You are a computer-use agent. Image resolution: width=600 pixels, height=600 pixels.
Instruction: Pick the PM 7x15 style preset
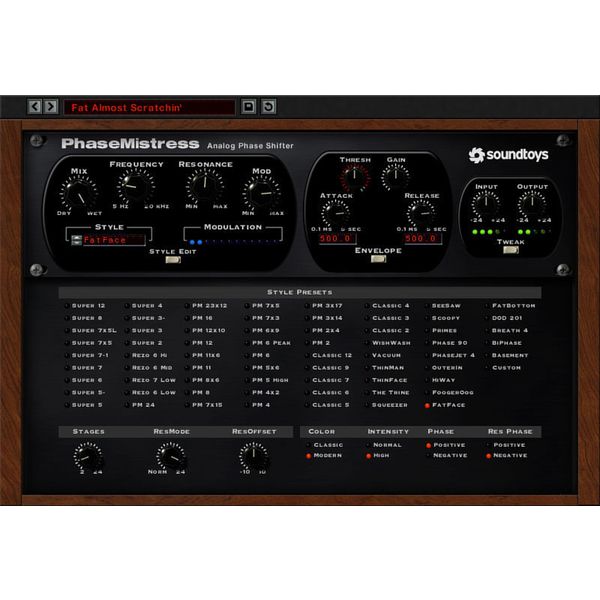coord(204,405)
